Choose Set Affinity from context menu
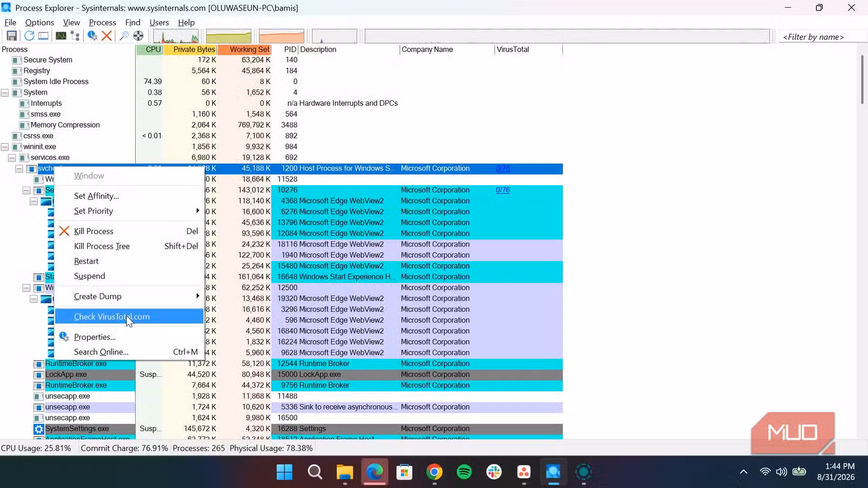Screen dimensions: 868x488 [129, 196]
